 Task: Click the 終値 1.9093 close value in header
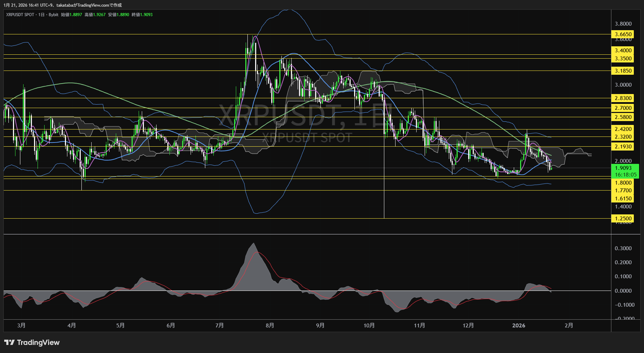click(142, 15)
